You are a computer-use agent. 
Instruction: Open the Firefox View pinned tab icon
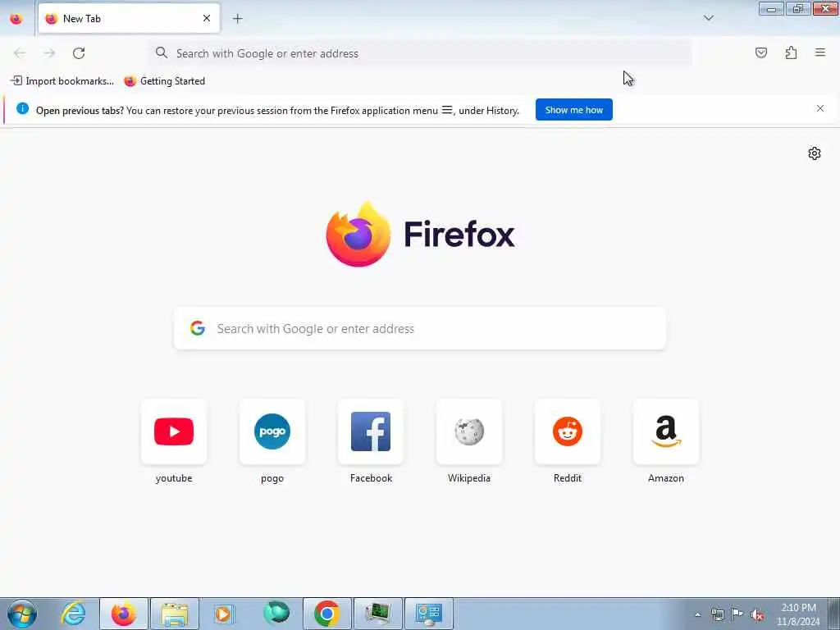coord(16,19)
